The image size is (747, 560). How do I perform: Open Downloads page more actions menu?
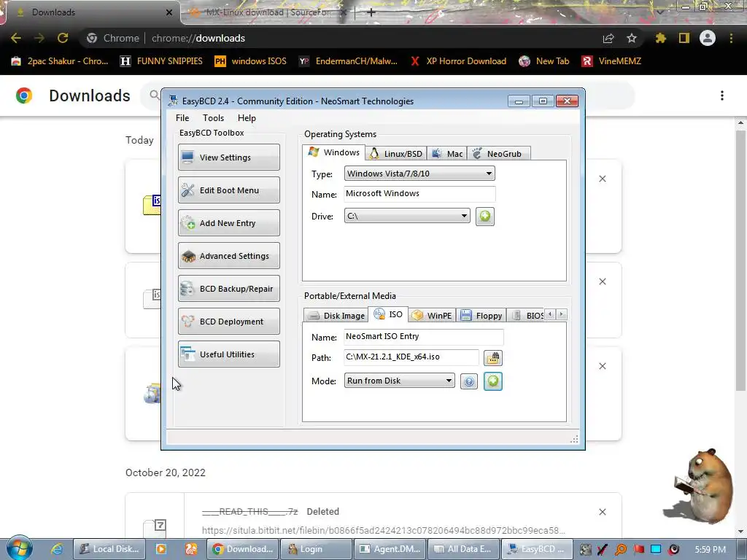click(x=722, y=96)
